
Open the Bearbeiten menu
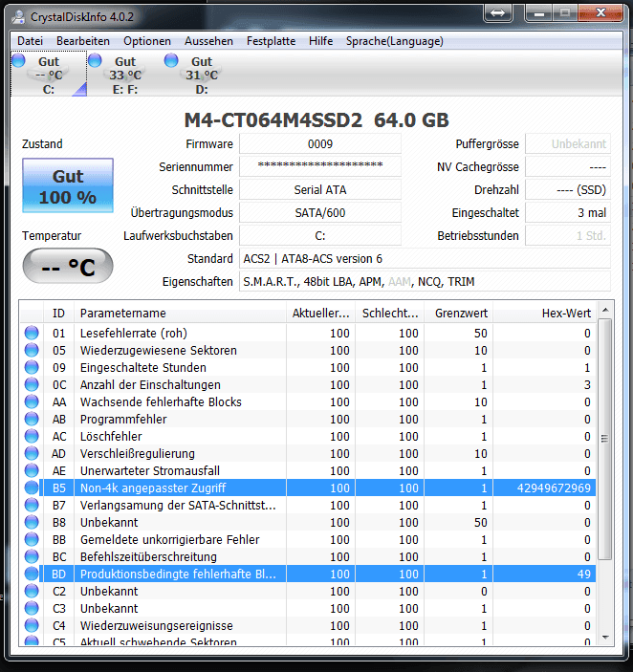click(x=83, y=41)
